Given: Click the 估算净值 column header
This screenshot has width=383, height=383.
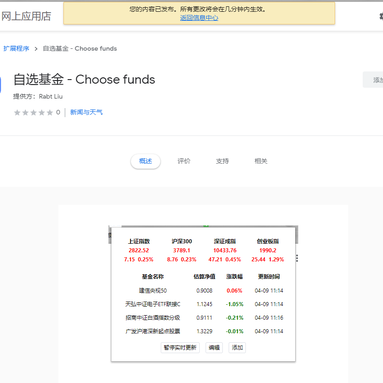Looking at the screenshot, I should click(204, 277).
